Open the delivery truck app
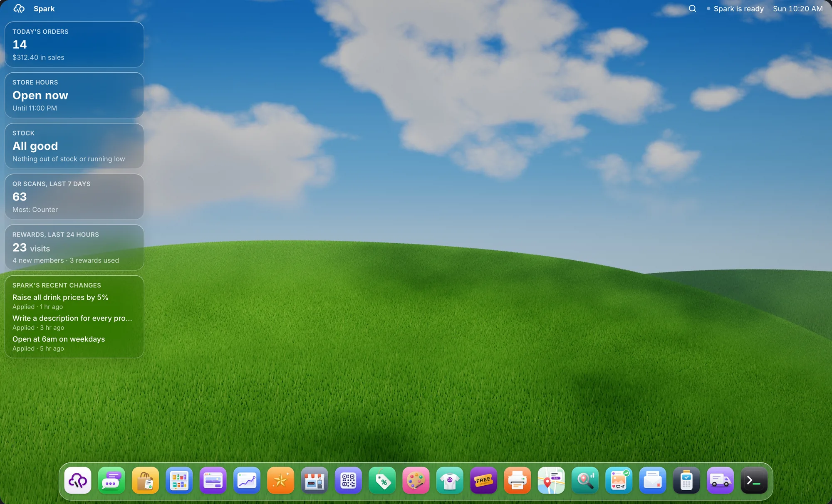 pyautogui.click(x=720, y=480)
